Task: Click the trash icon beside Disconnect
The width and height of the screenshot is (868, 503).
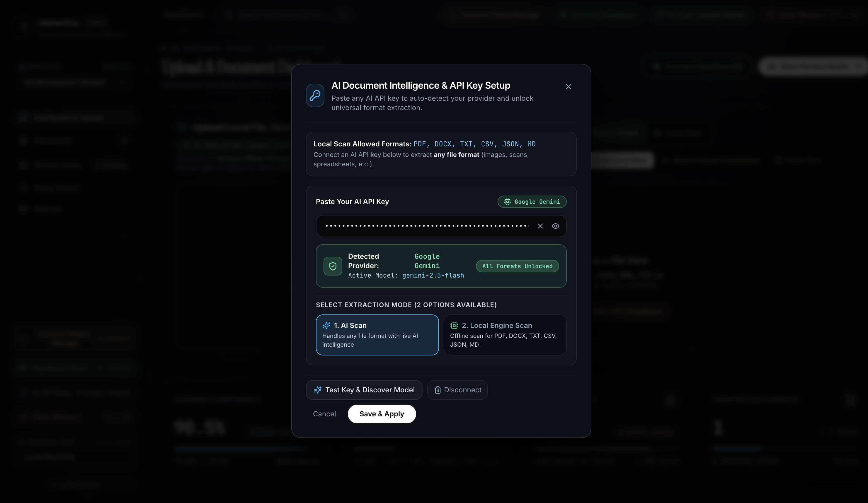Action: [438, 390]
